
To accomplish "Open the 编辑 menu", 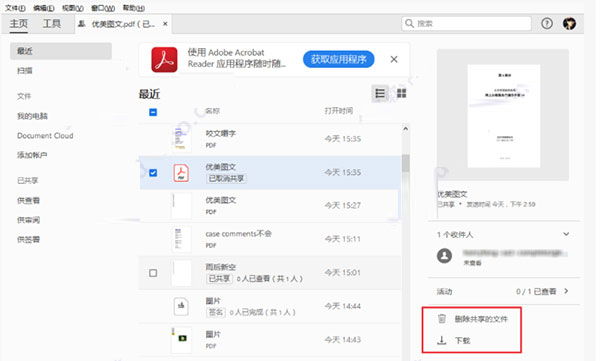I will pos(44,8).
